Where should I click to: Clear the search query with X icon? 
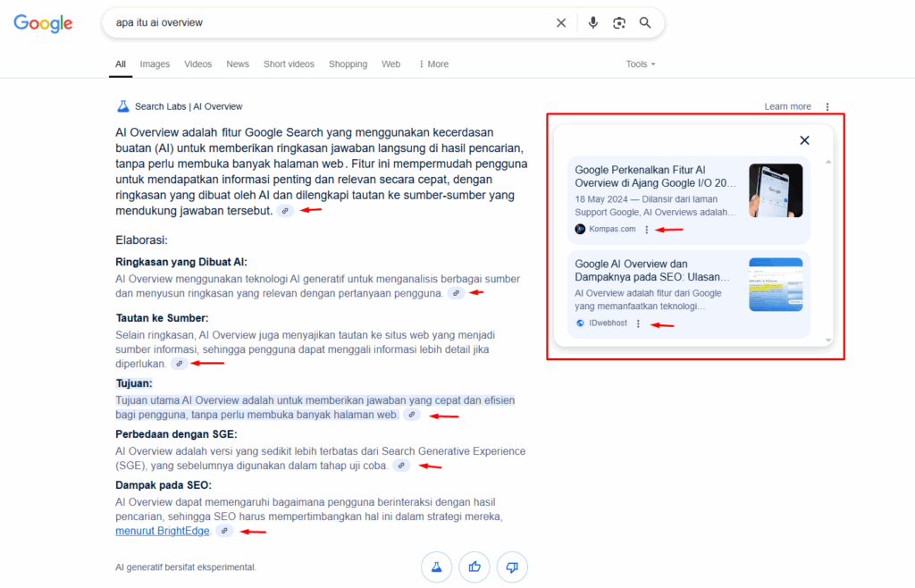(x=561, y=22)
